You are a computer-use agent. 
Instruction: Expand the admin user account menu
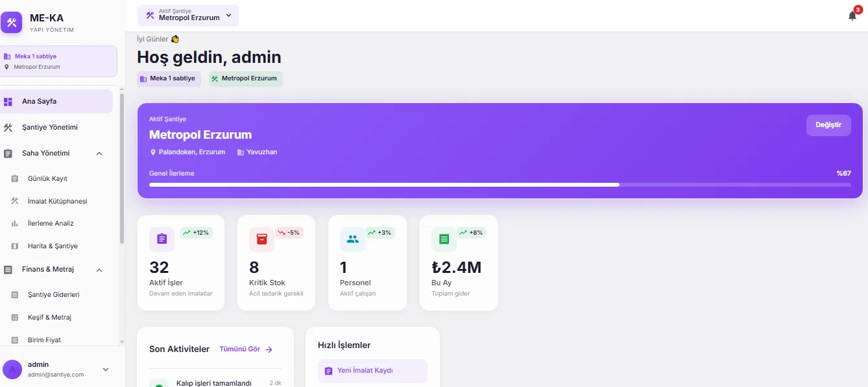point(105,369)
